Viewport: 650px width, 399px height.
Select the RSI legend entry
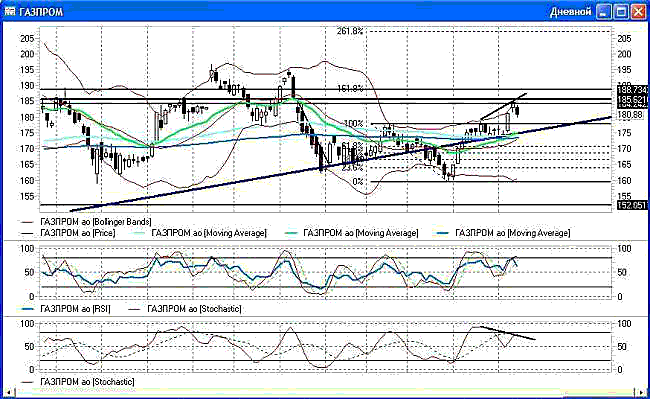[x=65, y=309]
